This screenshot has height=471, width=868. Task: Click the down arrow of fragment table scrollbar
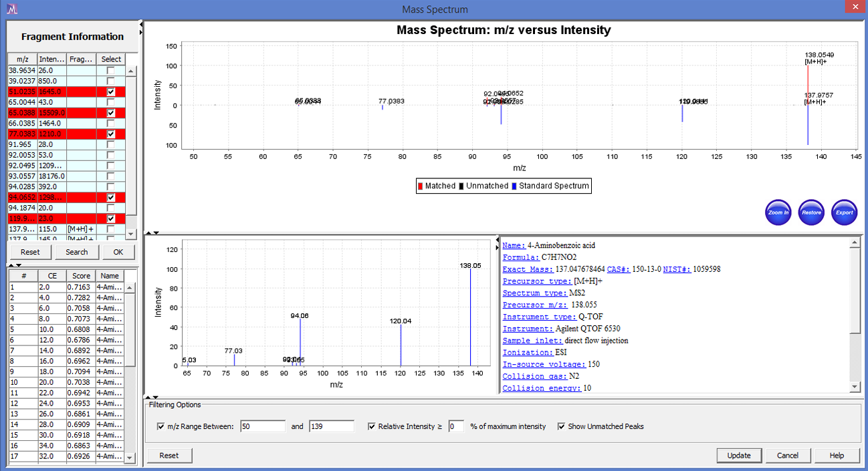coord(131,234)
